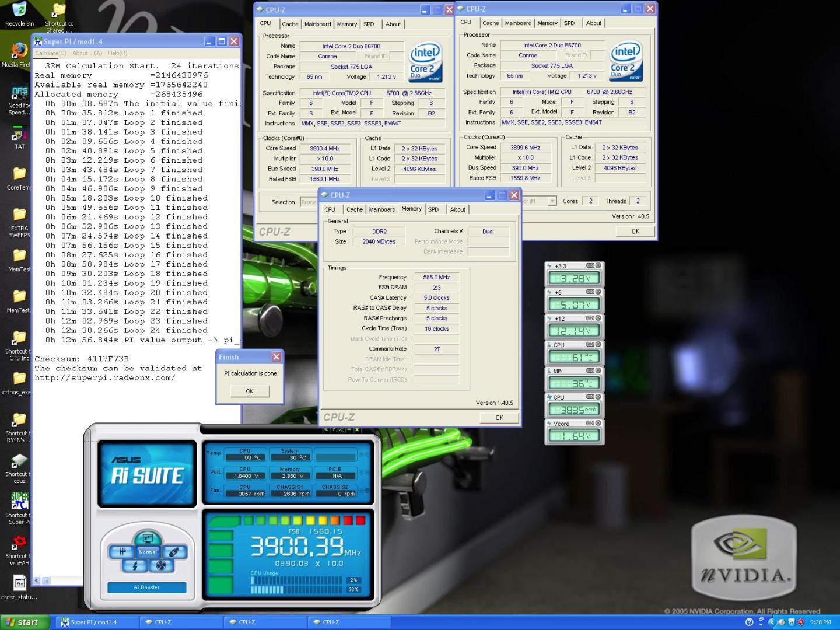Expand the Selection processor dropdown in CPU-Z
The height and width of the screenshot is (630, 840).
coord(552,201)
